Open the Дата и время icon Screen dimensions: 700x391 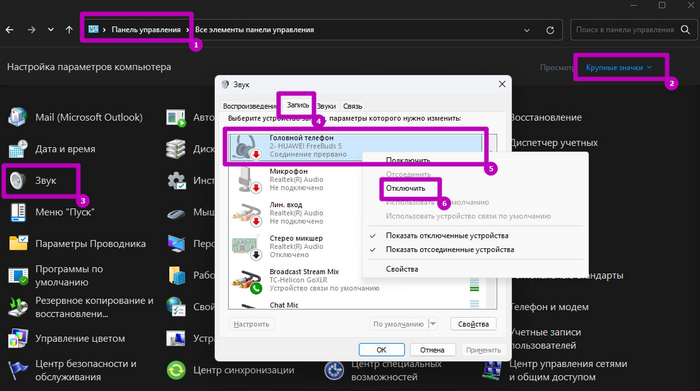[17, 149]
